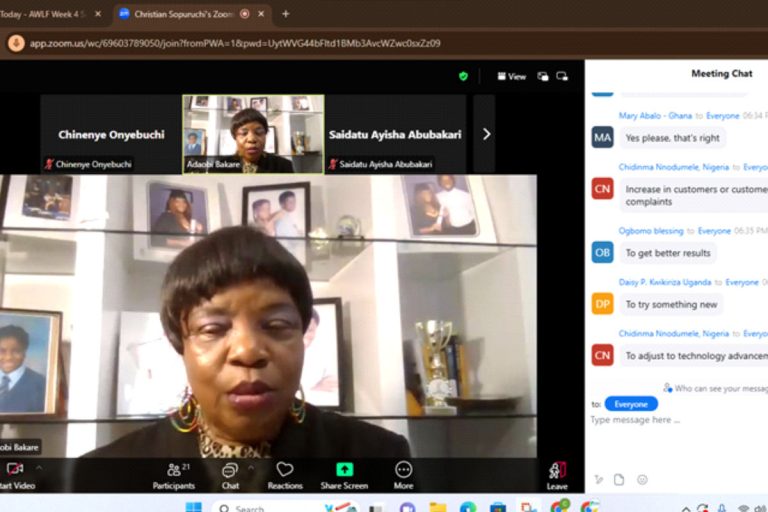Expand the chat options arrow beside Chat
Image resolution: width=768 pixels, height=512 pixels.
(251, 467)
